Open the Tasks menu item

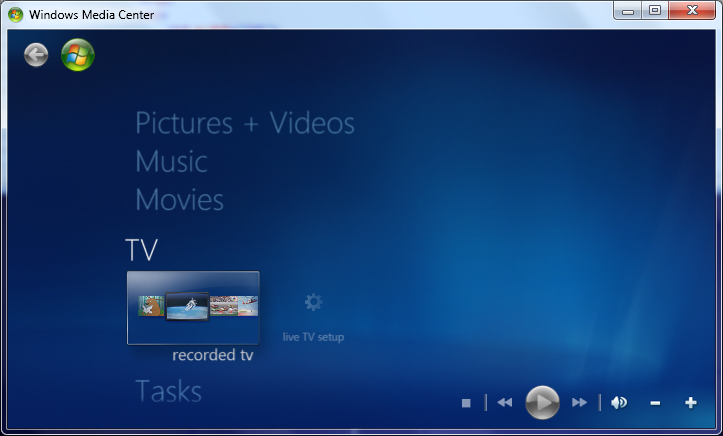tap(168, 391)
